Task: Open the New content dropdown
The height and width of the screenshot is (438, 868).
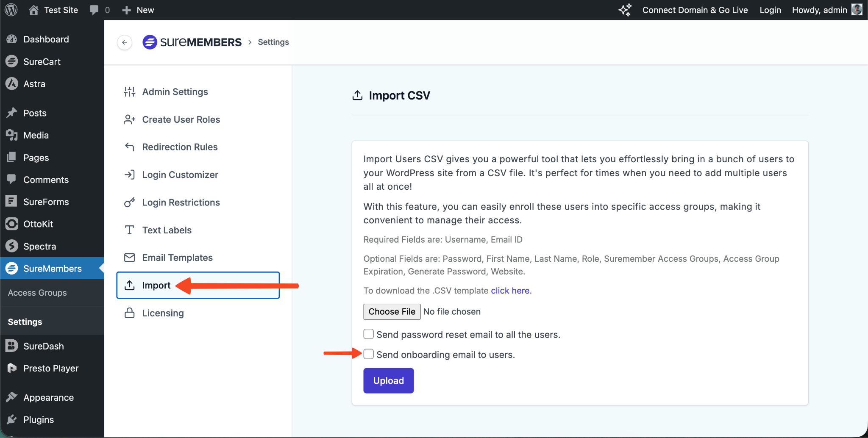Action: pyautogui.click(x=138, y=10)
